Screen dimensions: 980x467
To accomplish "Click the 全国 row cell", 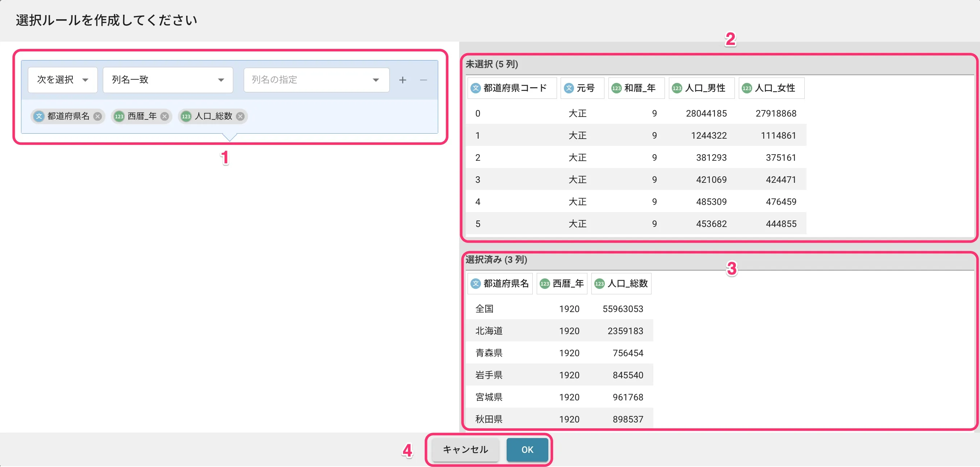I will click(x=484, y=309).
